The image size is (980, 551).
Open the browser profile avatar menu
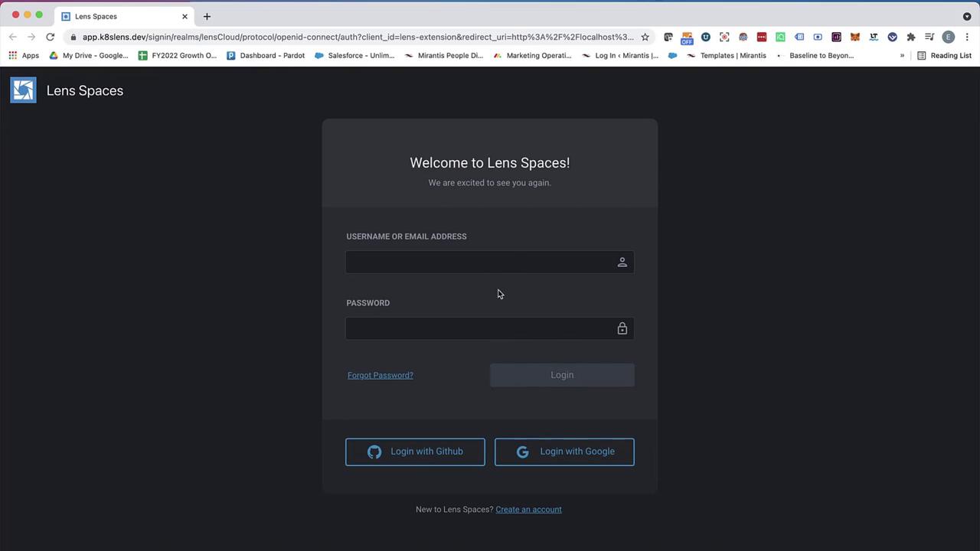tap(948, 36)
